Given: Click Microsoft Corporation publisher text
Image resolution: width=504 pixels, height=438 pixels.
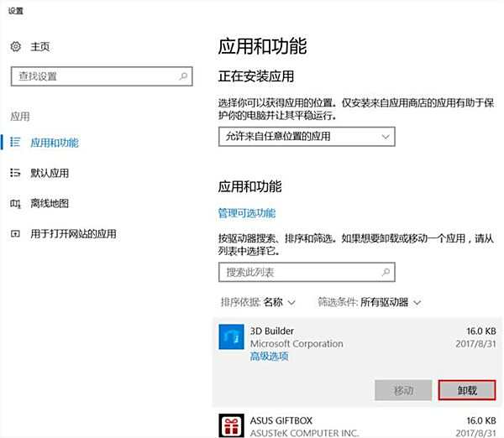Looking at the screenshot, I should pos(297,343).
